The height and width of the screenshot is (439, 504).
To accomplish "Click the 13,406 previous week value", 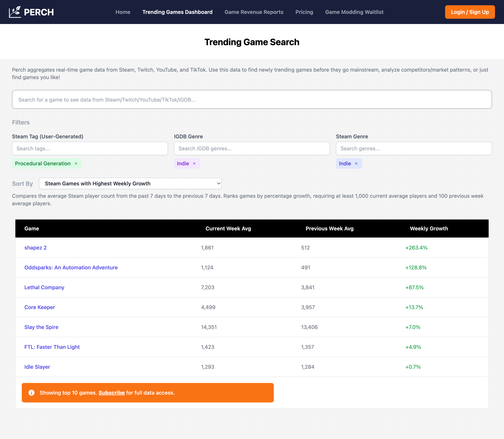I will [x=309, y=327].
